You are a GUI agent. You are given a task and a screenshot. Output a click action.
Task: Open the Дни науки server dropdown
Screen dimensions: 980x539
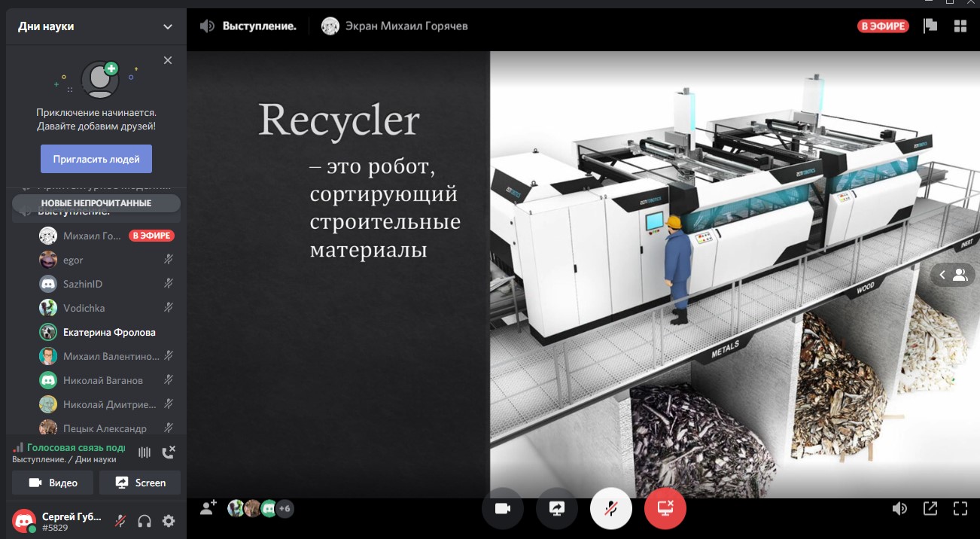tap(167, 27)
